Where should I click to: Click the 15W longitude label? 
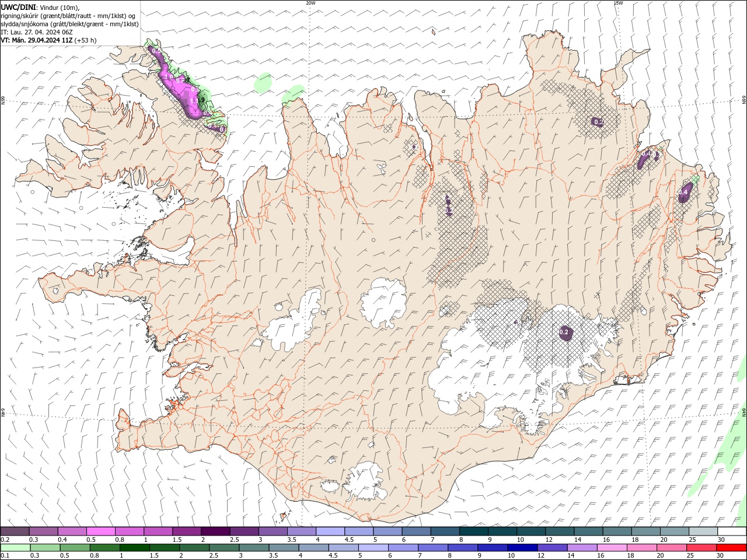618,3
